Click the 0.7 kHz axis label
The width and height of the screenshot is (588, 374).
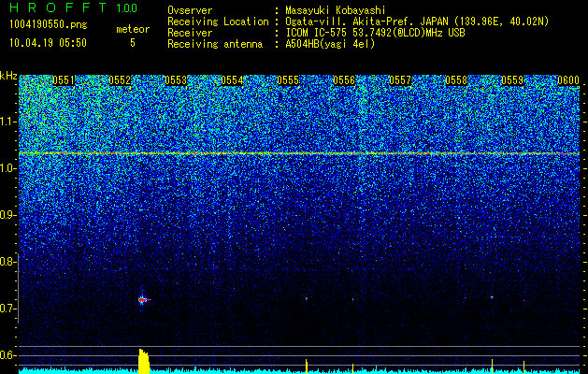click(x=7, y=309)
